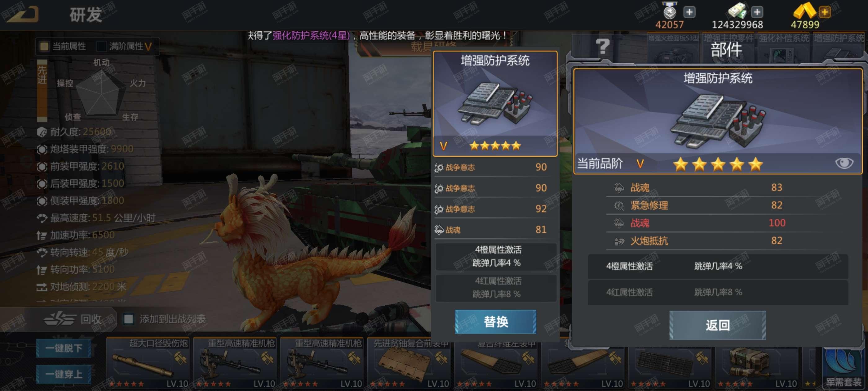Image resolution: width=868 pixels, height=391 pixels.
Task: Select the 当前属性 checkbox
Action: tap(44, 46)
